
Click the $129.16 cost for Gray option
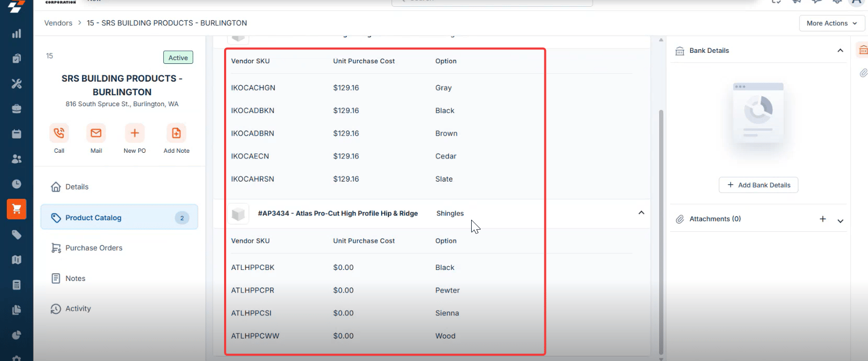tap(346, 88)
